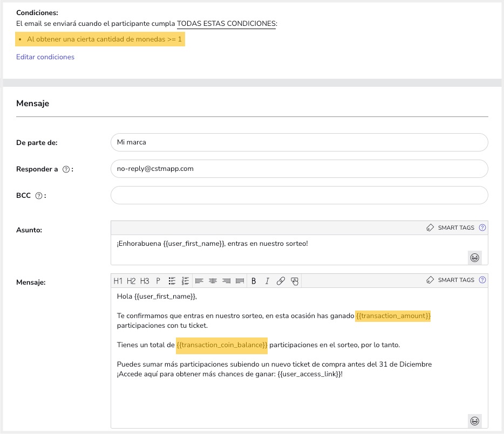The image size is (504, 434).
Task: Open emoji picker in message body
Action: [475, 421]
